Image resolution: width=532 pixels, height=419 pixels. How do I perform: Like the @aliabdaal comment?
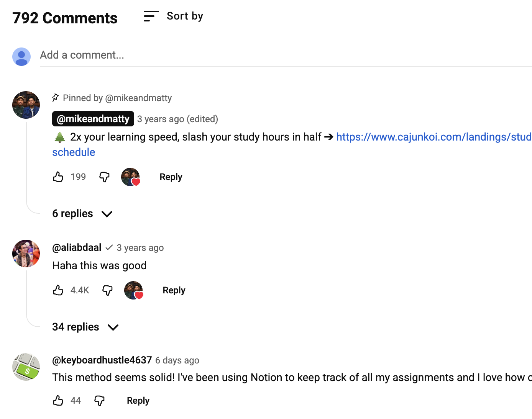point(58,290)
